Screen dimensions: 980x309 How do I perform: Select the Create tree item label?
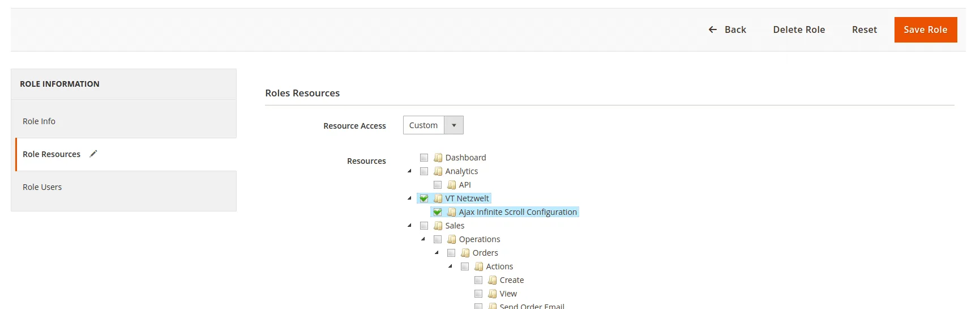[511, 280]
